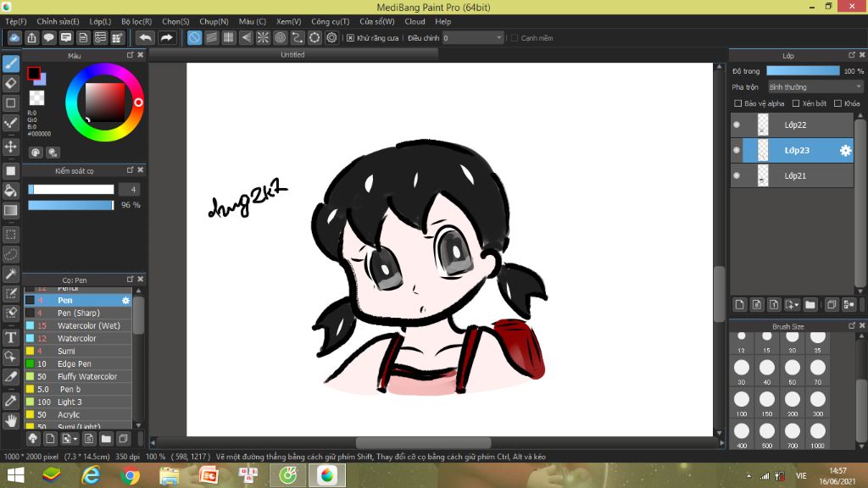Screen dimensions: 868x488
Task: Open Lớp23 layer settings gear
Action: (x=845, y=151)
